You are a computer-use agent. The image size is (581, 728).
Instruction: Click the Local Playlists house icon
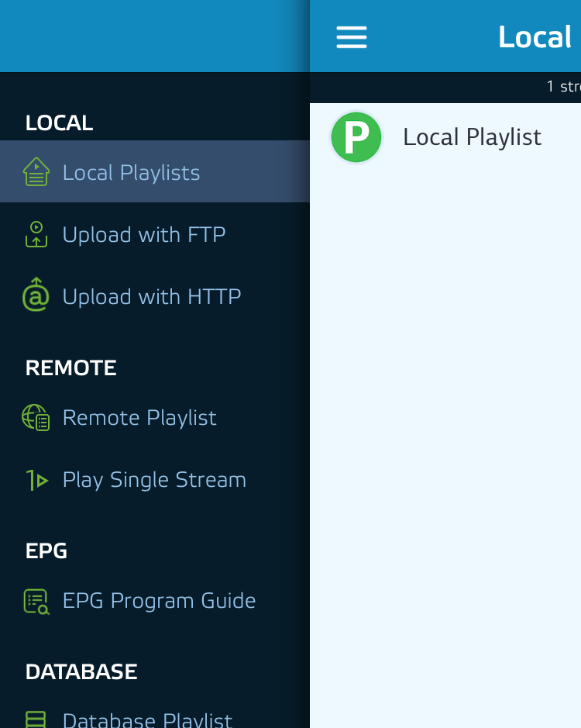[36, 172]
